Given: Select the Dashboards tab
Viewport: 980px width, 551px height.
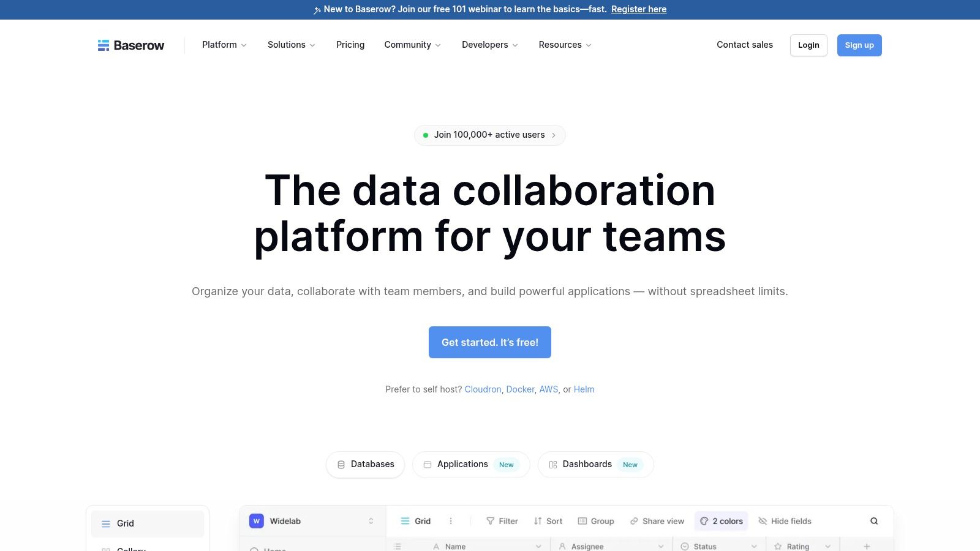Looking at the screenshot, I should (x=595, y=465).
